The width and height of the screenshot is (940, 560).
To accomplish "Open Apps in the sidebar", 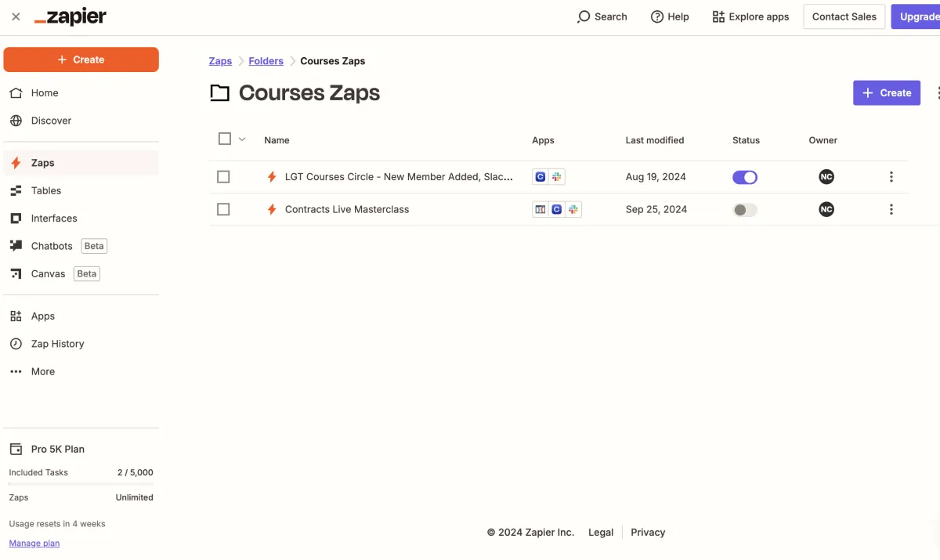I will (81, 316).
